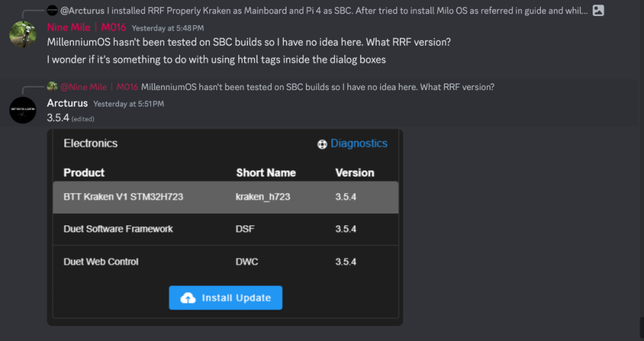Screen dimensions: 644x341
Task: Select the Duet Web Control row
Action: tap(225, 262)
